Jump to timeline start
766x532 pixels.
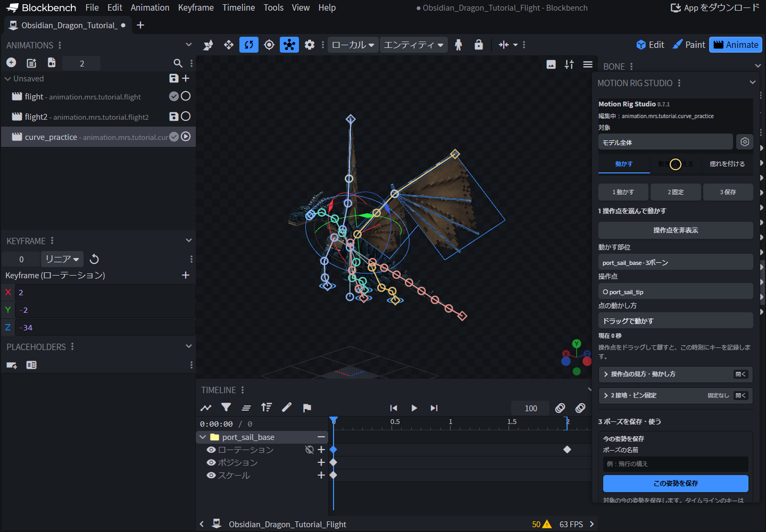click(x=394, y=408)
